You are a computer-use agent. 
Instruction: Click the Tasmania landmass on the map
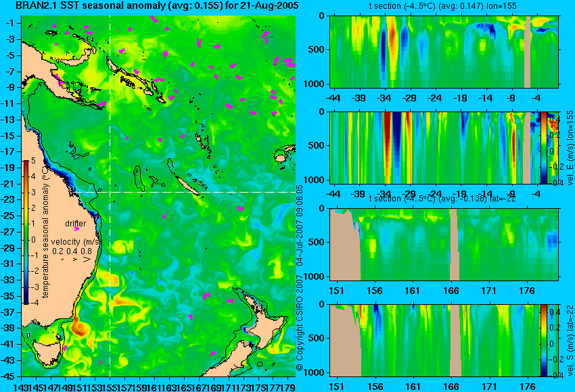tap(47, 352)
